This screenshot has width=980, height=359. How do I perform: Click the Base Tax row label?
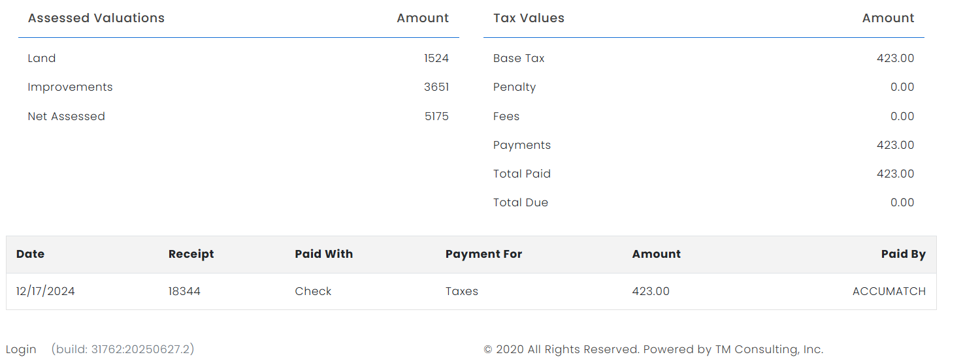point(519,58)
